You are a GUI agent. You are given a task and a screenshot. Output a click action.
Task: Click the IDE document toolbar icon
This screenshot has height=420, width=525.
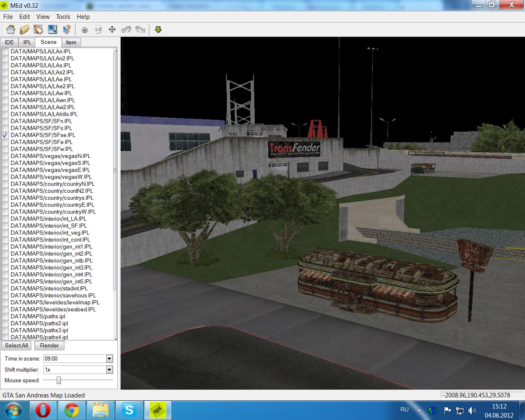coord(98,30)
